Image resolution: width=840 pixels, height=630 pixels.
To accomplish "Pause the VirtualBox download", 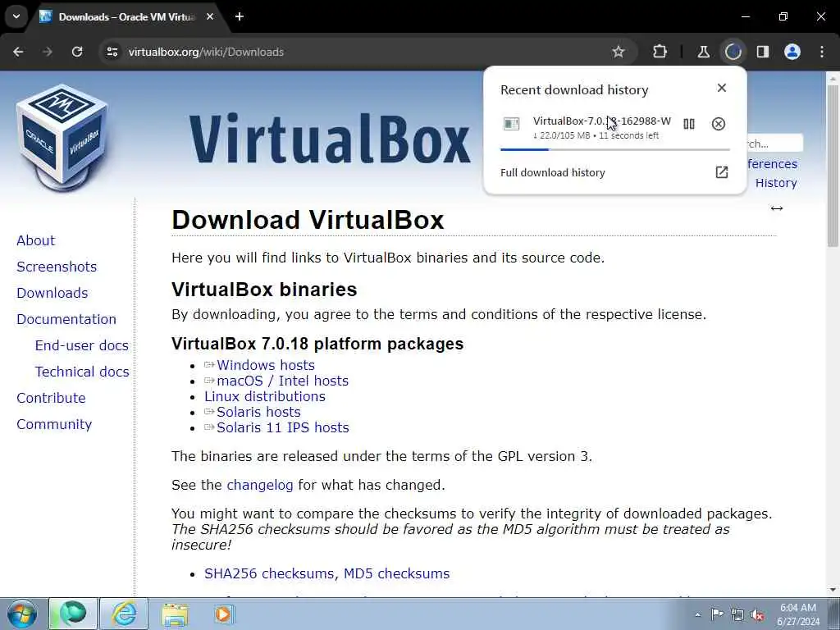I will tap(689, 125).
